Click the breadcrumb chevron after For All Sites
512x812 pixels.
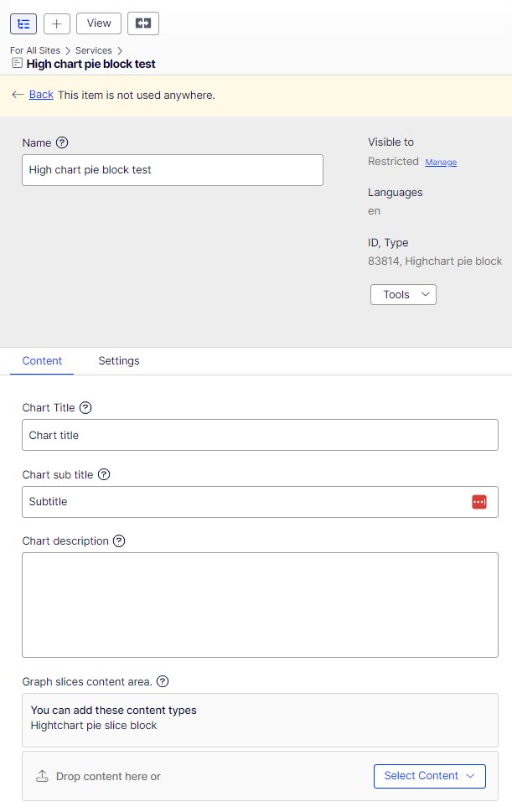click(x=68, y=50)
